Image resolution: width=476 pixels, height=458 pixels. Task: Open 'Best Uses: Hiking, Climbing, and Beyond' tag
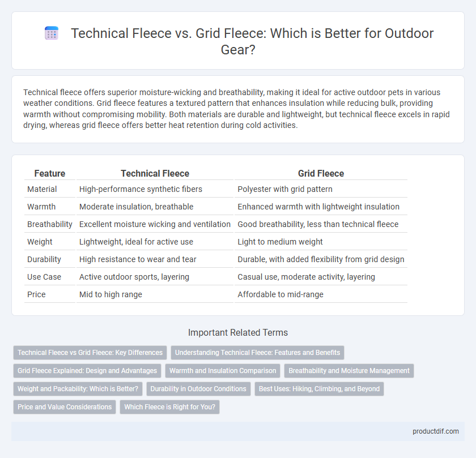pos(319,389)
